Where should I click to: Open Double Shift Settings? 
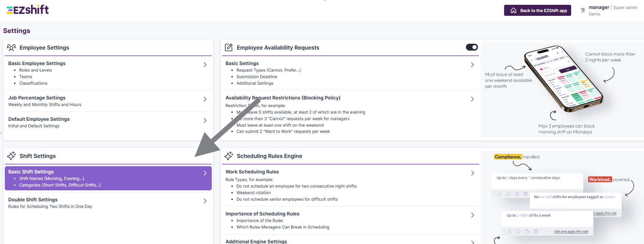108,203
